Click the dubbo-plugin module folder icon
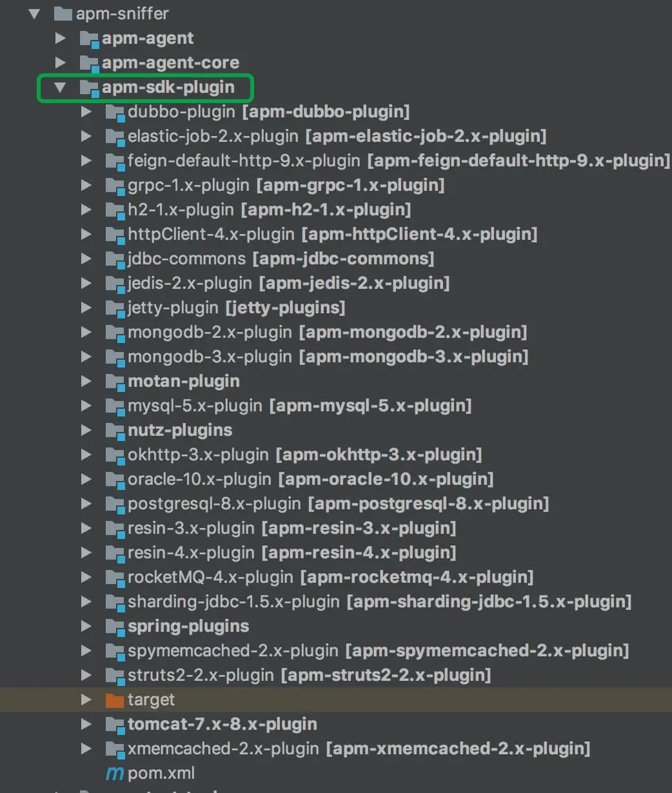The height and width of the screenshot is (793, 672). click(x=115, y=112)
